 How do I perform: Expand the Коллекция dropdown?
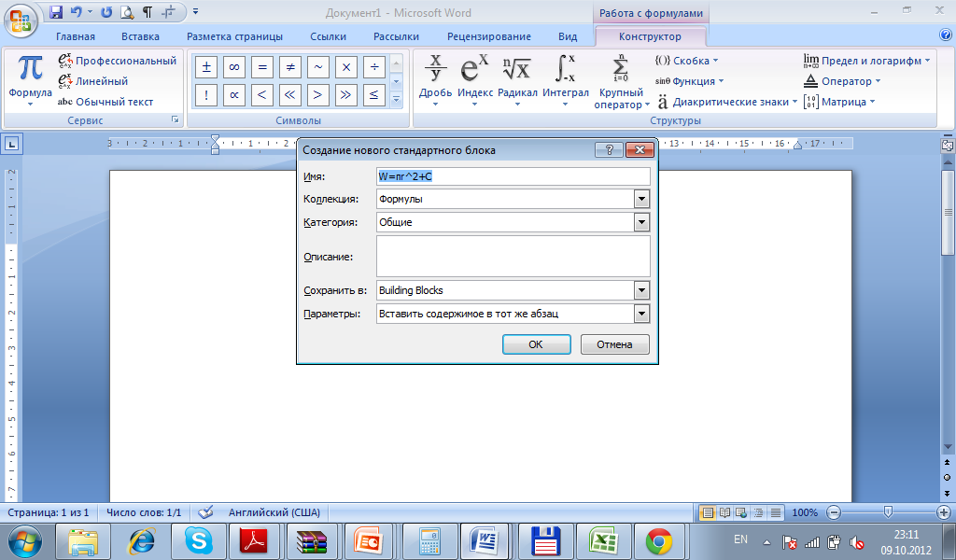(x=641, y=199)
